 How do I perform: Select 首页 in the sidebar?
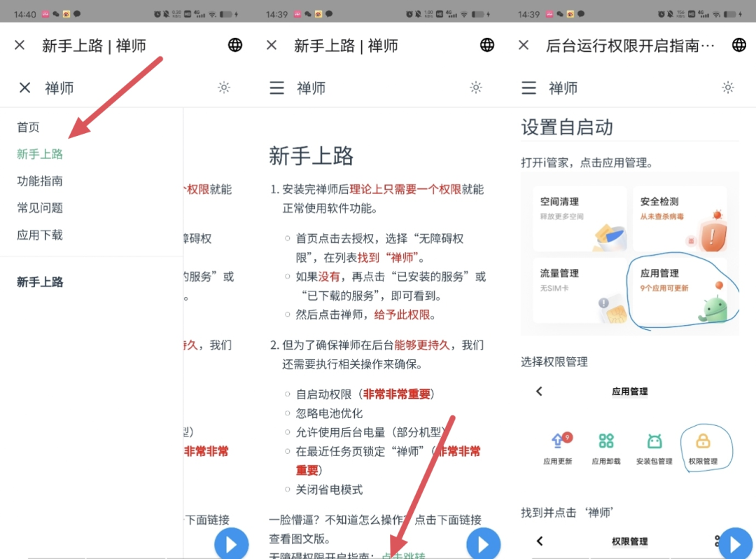click(x=28, y=127)
